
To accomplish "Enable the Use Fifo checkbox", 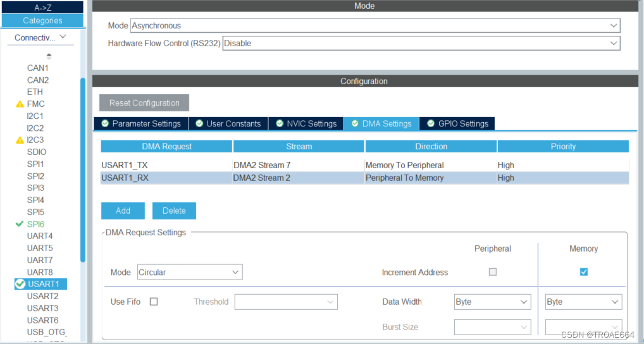I will coord(154,302).
